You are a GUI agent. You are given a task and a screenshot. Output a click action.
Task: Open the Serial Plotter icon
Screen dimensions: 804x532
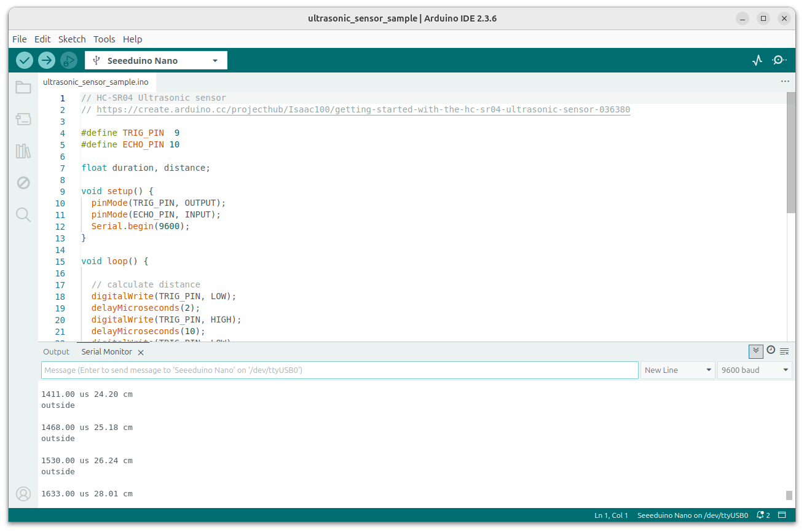pos(757,60)
